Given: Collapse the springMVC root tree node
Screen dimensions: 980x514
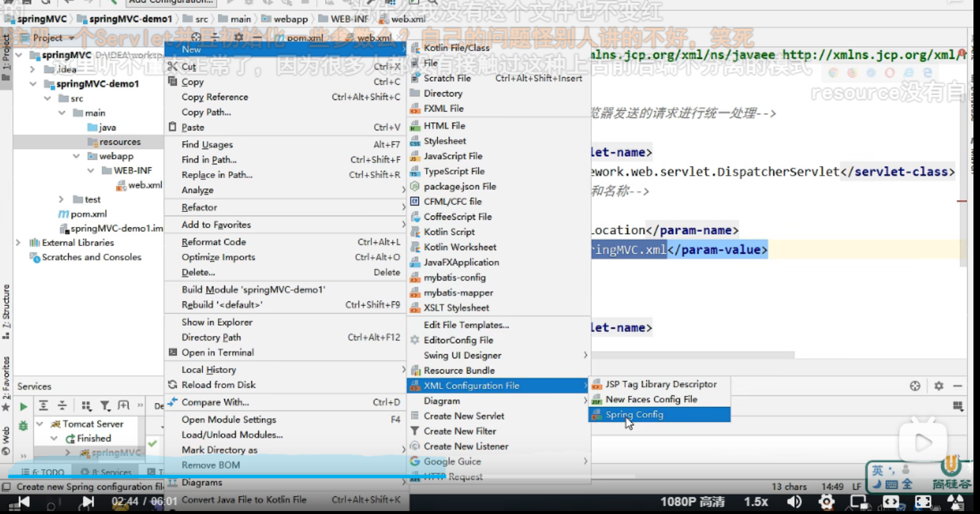Looking at the screenshot, I should point(18,55).
